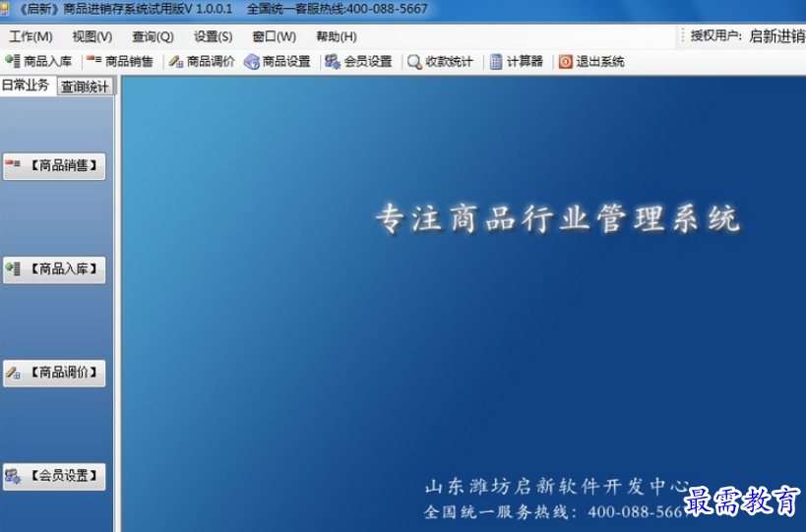This screenshot has width=806, height=532.
Task: Click the 商品设置 toolbar icon
Action: coord(251,62)
